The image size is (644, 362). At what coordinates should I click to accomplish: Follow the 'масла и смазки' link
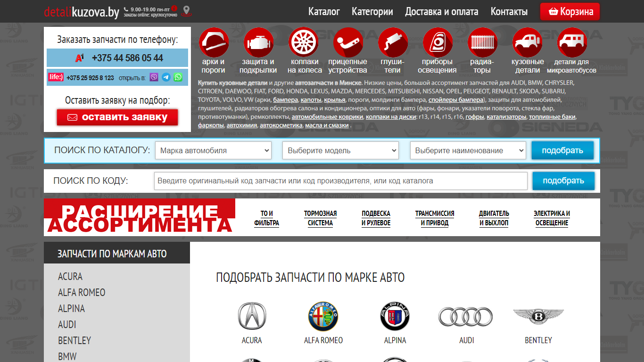click(327, 125)
